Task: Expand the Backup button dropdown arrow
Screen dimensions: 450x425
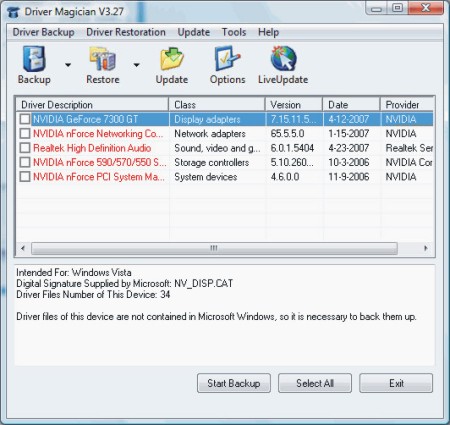Action: pyautogui.click(x=68, y=65)
